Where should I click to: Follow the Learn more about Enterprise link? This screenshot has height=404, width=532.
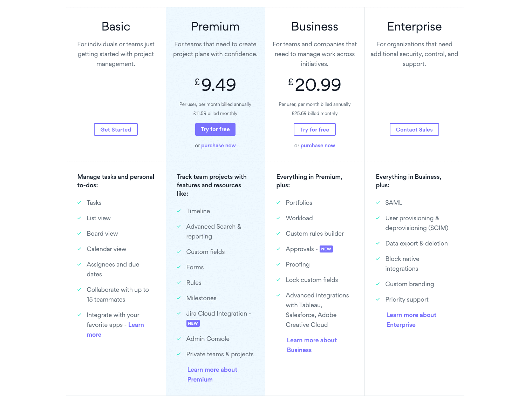click(411, 320)
